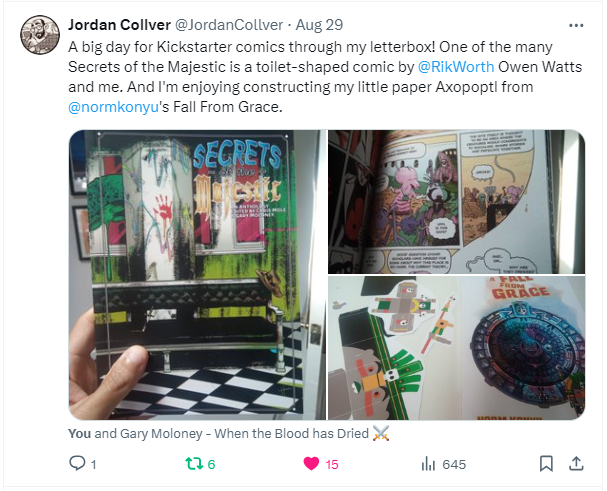This screenshot has height=491, width=607.
Task: Click the Jordan Collver display name
Action: pos(120,25)
